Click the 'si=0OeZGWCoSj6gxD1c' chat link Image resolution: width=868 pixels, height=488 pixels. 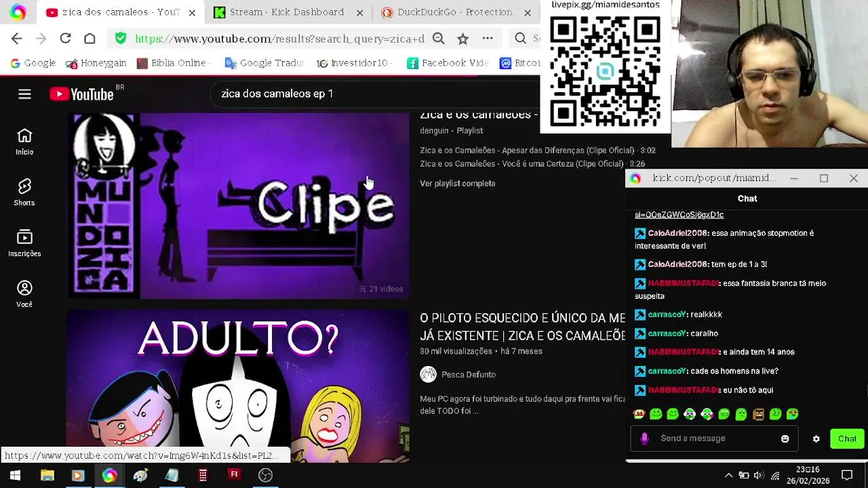coord(679,215)
